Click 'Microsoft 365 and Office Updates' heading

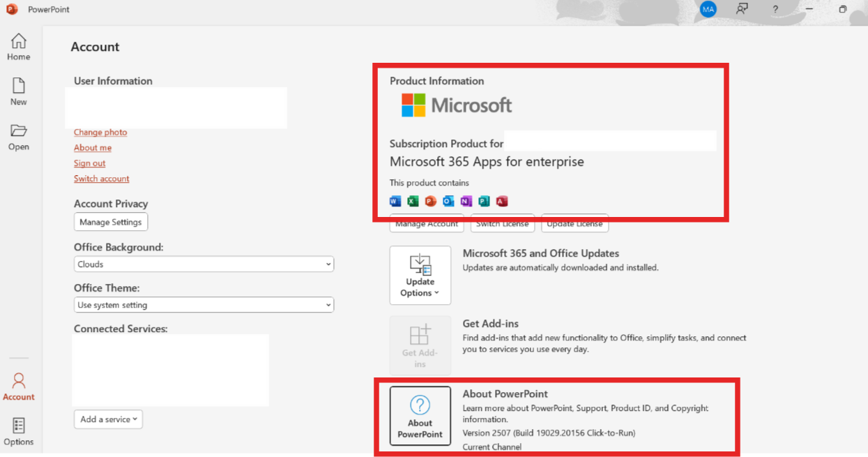click(541, 253)
